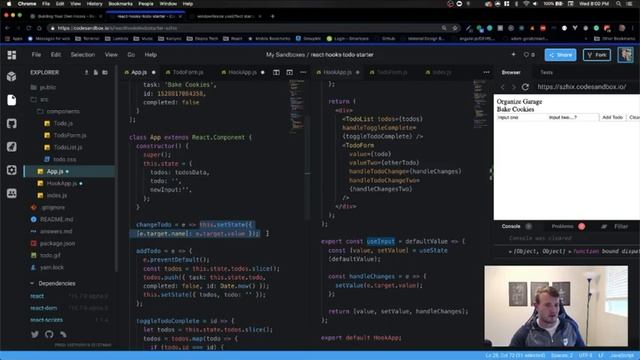This screenshot has height=360, width=640.
Task: Select the Browser preview tab
Action: point(511,72)
